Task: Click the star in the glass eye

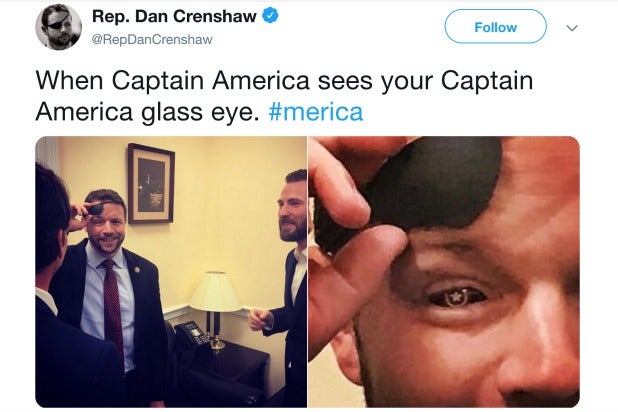Action: 456,295
